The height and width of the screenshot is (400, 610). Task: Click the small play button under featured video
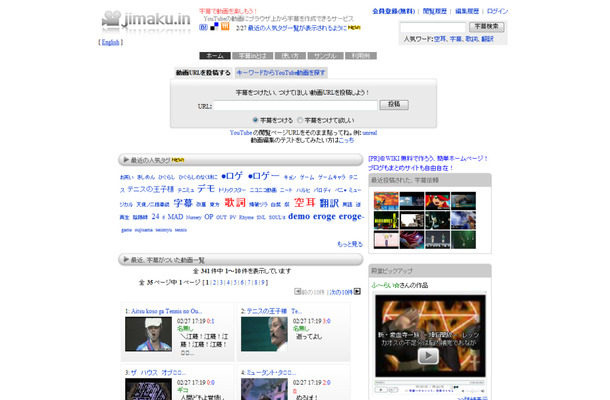[381, 389]
